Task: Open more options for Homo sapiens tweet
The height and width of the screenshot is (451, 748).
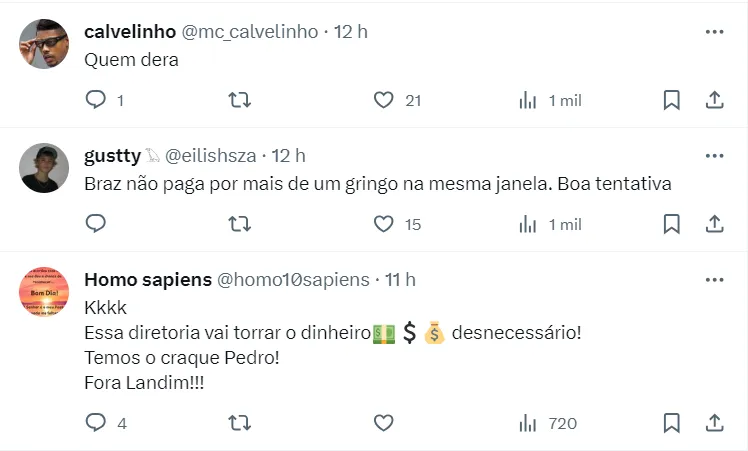Action: pyautogui.click(x=714, y=280)
